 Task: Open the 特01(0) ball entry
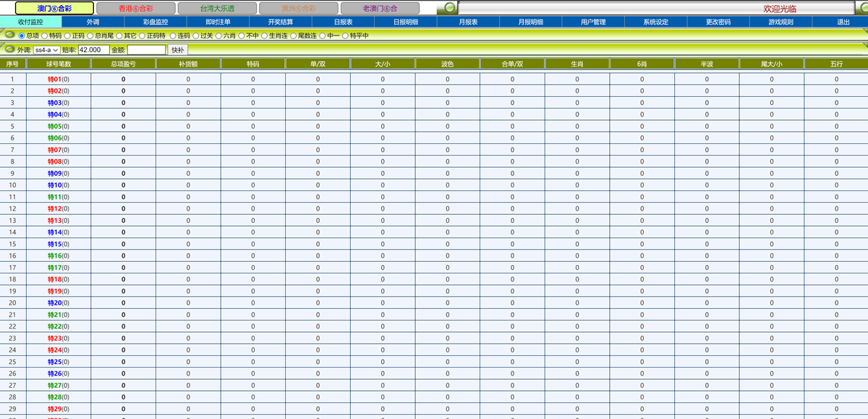tap(59, 79)
